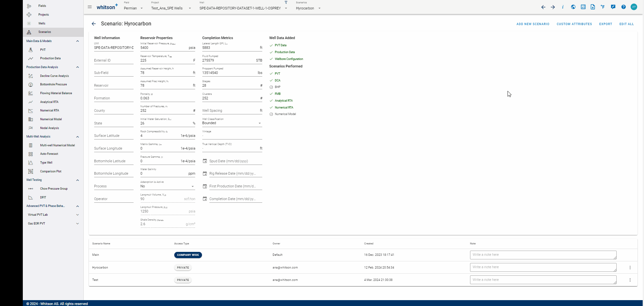Collapse Multi-Well Analysis section

tap(78, 137)
